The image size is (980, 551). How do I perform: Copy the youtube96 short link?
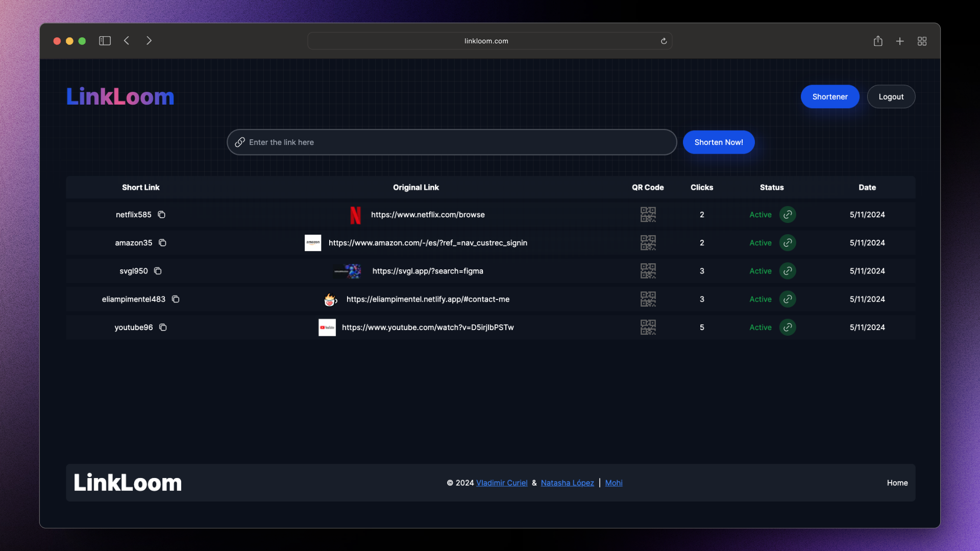coord(163,327)
